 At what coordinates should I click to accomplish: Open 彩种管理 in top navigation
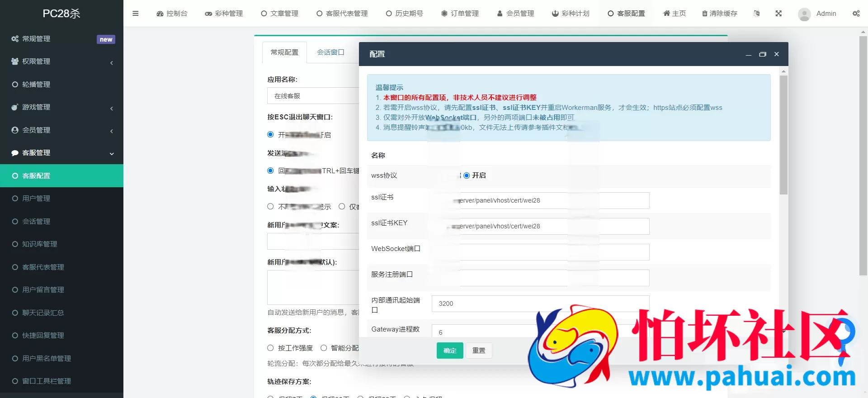[x=224, y=14]
